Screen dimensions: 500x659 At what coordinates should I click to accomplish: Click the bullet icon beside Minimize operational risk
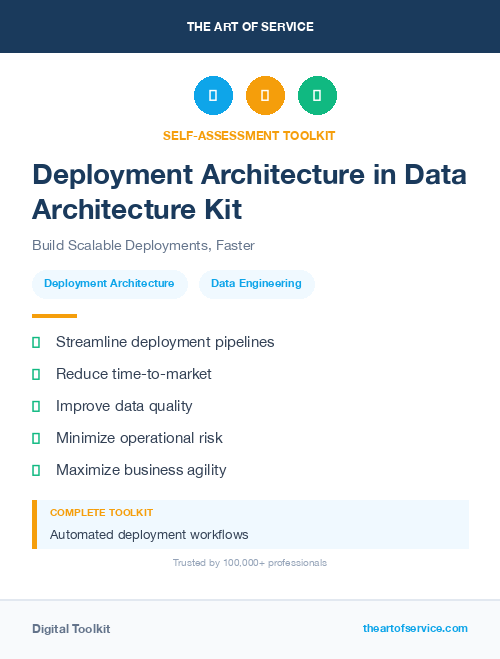point(36,438)
